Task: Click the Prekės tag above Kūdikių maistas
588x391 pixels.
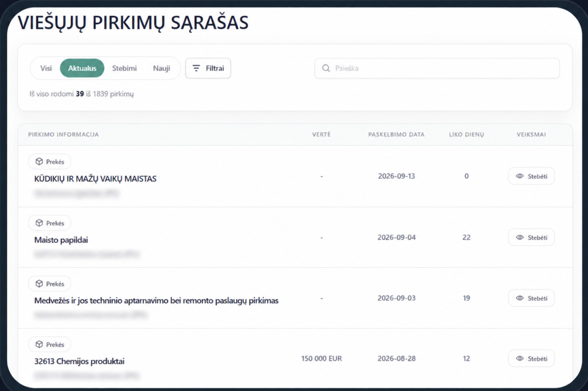Action: coord(50,162)
